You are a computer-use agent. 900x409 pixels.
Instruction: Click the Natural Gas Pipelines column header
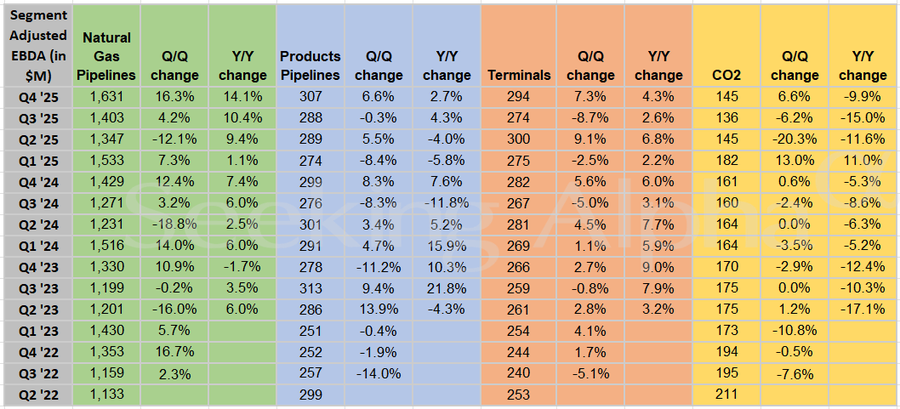pos(107,55)
